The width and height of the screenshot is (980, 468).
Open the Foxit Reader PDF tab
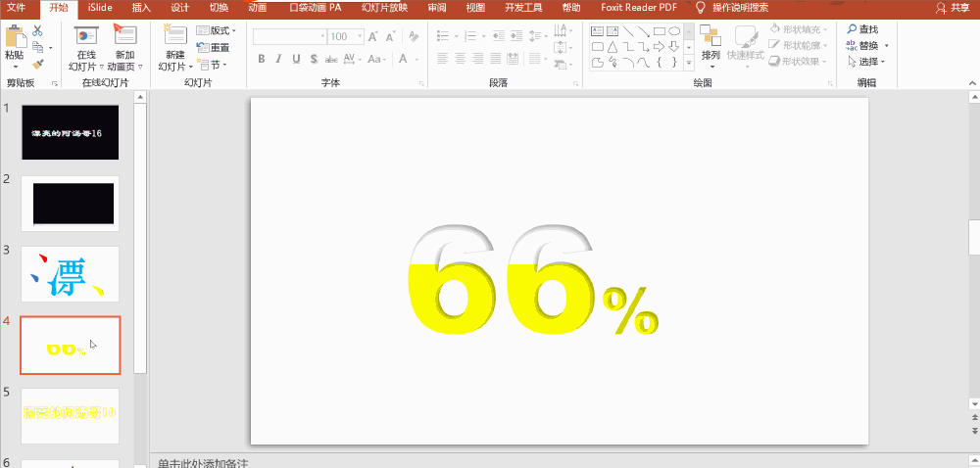point(639,8)
